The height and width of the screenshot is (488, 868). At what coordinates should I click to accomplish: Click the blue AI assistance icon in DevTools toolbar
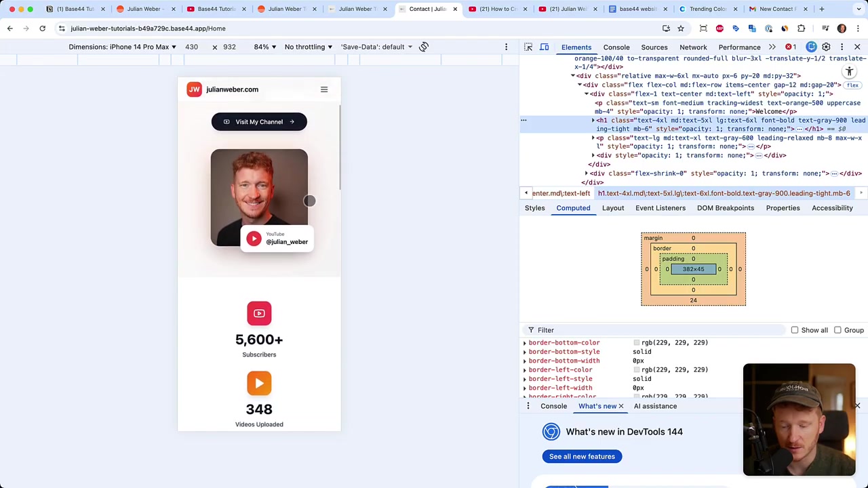tap(811, 47)
